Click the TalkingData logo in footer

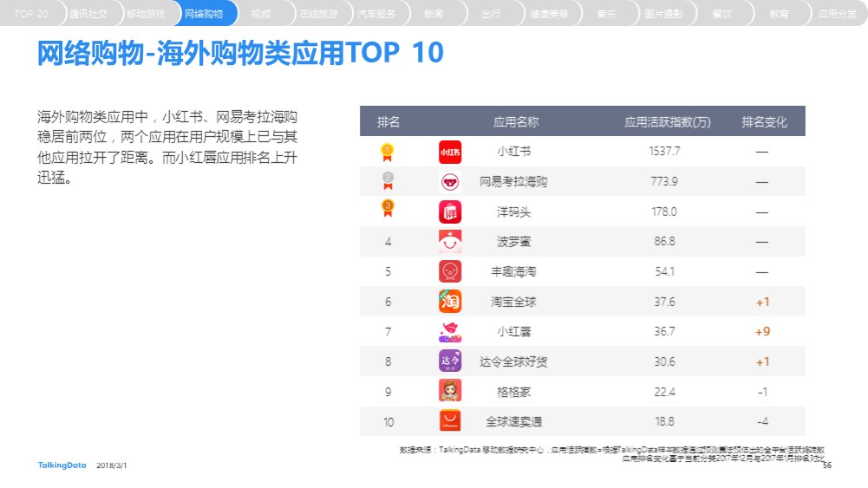(62, 465)
